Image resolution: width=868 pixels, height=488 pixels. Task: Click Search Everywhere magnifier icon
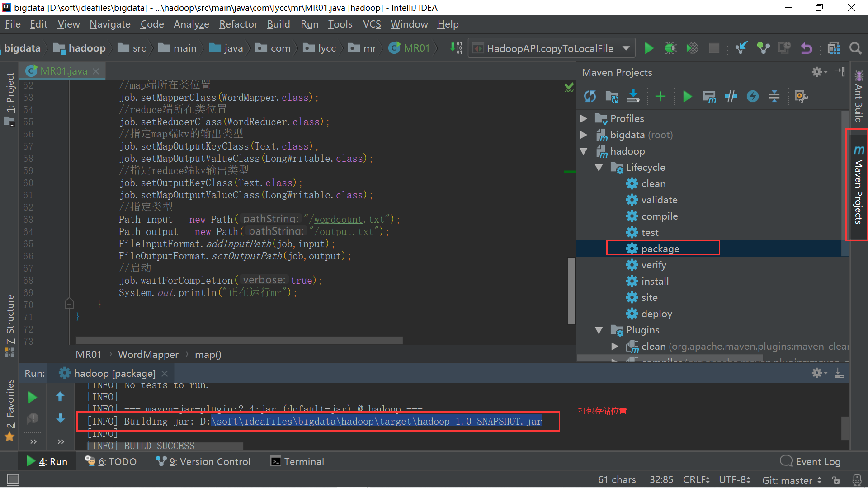point(855,48)
